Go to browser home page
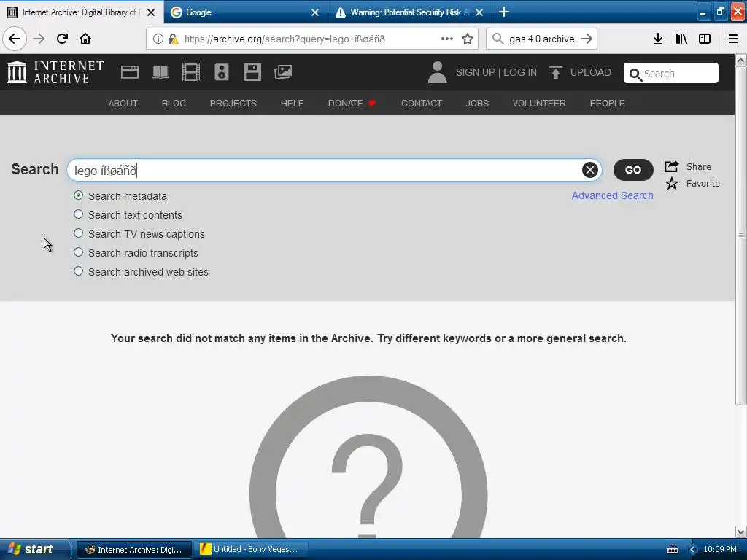Image resolution: width=747 pixels, height=560 pixels. [85, 39]
